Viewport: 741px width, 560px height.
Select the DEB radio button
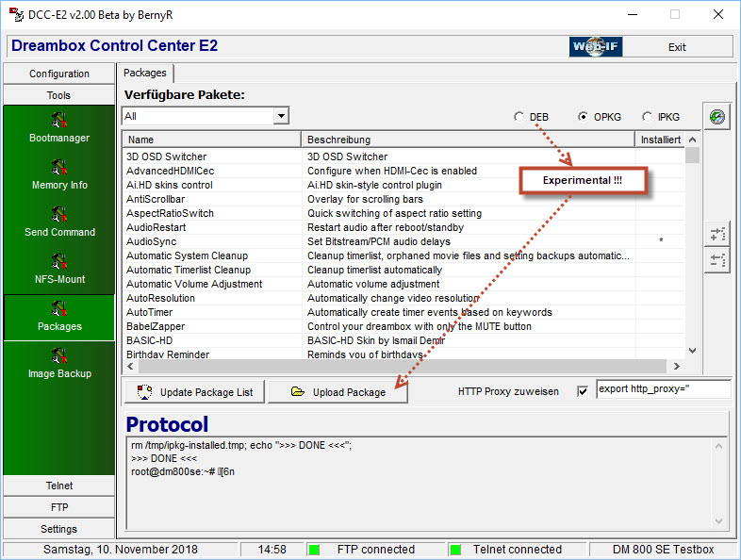click(519, 117)
